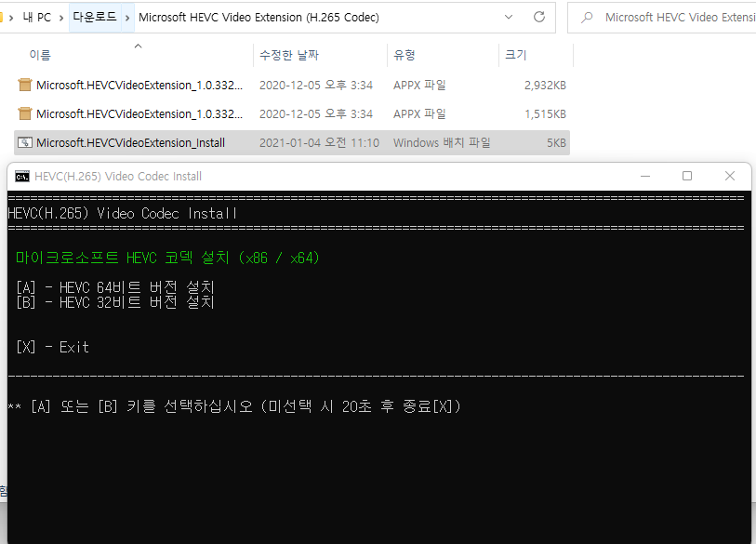
Task: Select the 내 PC breadcrumb
Action: [x=36, y=18]
